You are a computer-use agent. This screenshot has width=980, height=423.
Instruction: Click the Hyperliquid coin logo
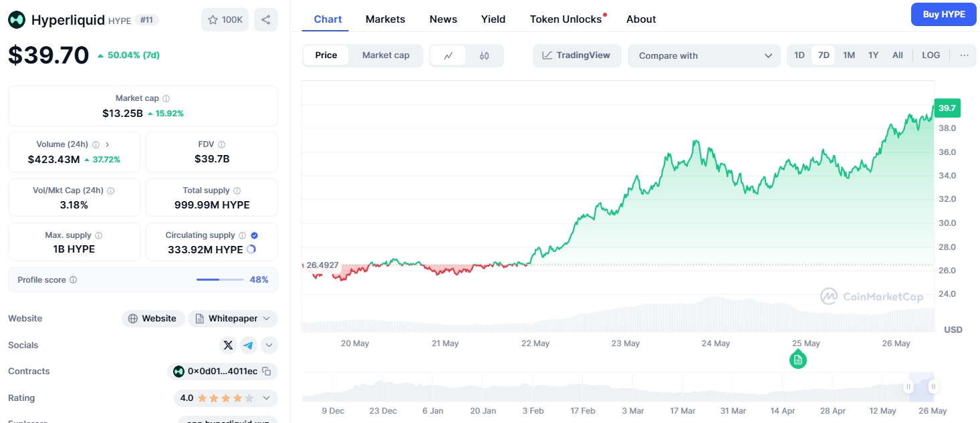click(x=17, y=20)
